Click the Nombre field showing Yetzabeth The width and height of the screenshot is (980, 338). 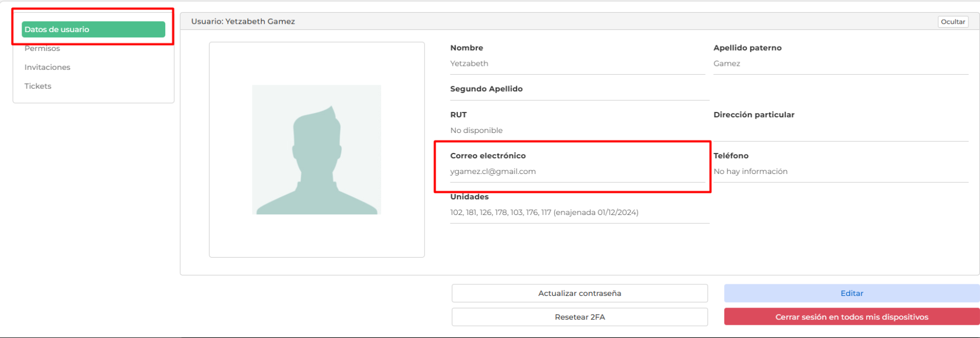pos(469,64)
